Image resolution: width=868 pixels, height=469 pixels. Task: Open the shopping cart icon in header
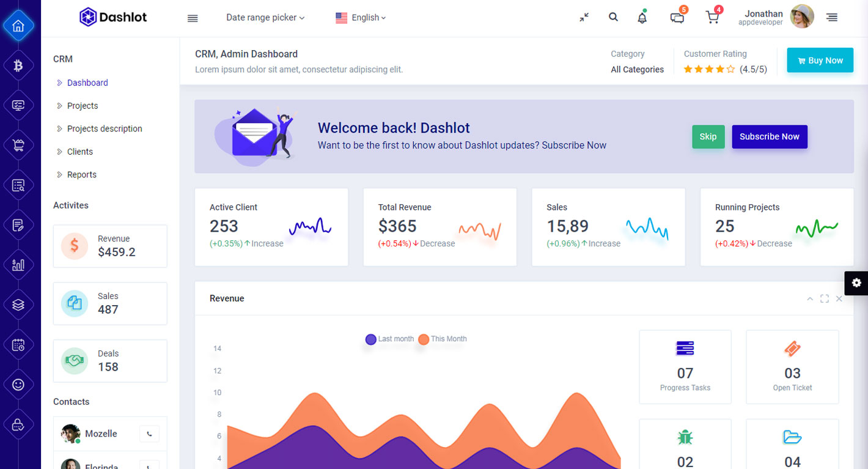(x=712, y=18)
